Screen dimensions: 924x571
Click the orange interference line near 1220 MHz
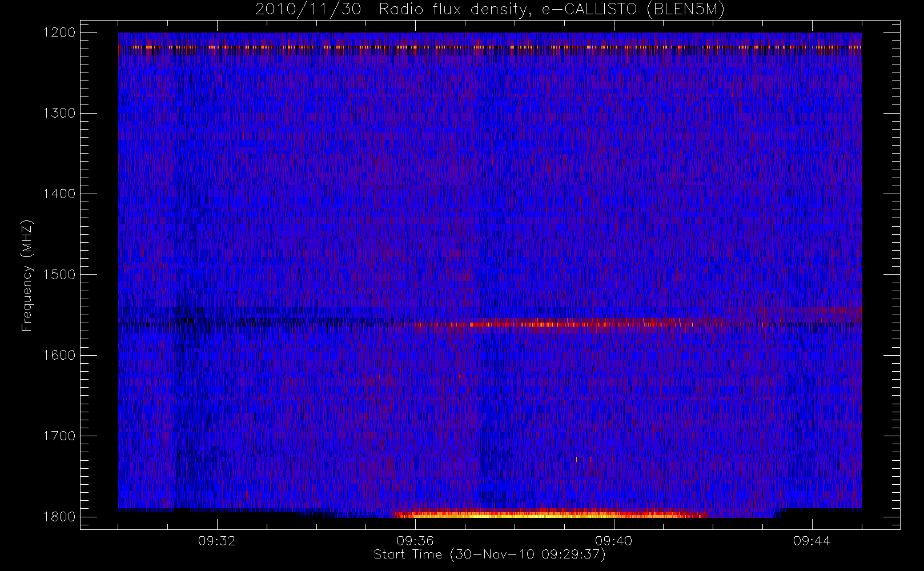click(490, 47)
